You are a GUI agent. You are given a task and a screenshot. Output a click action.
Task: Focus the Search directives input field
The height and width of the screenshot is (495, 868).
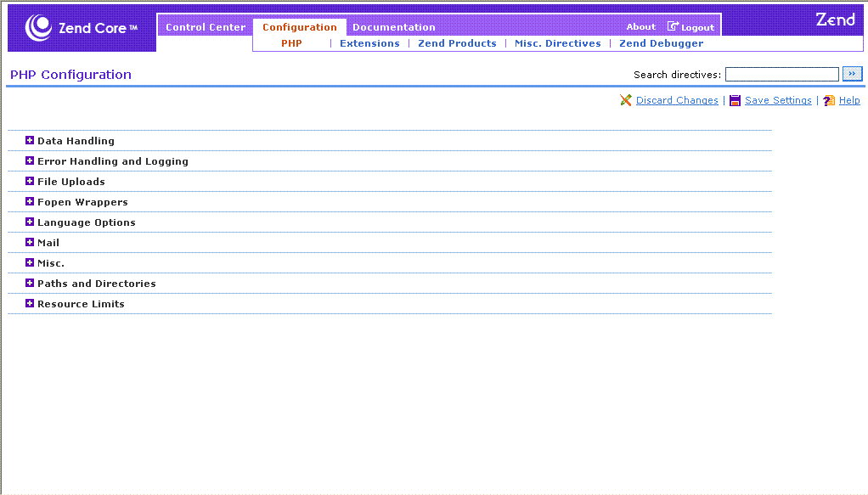781,74
